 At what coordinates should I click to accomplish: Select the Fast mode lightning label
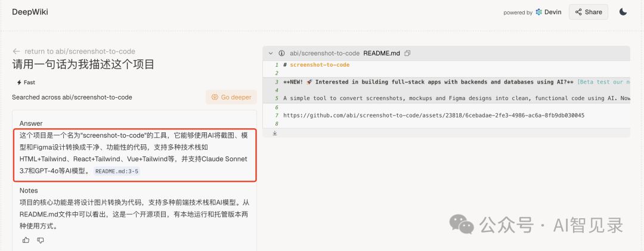[x=26, y=82]
